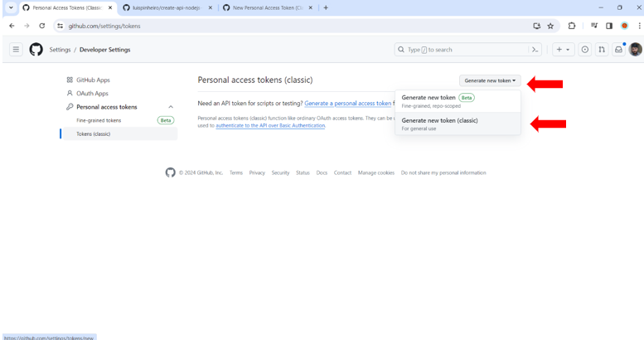Go back with browser back arrow
This screenshot has height=340, width=644.
(12, 26)
